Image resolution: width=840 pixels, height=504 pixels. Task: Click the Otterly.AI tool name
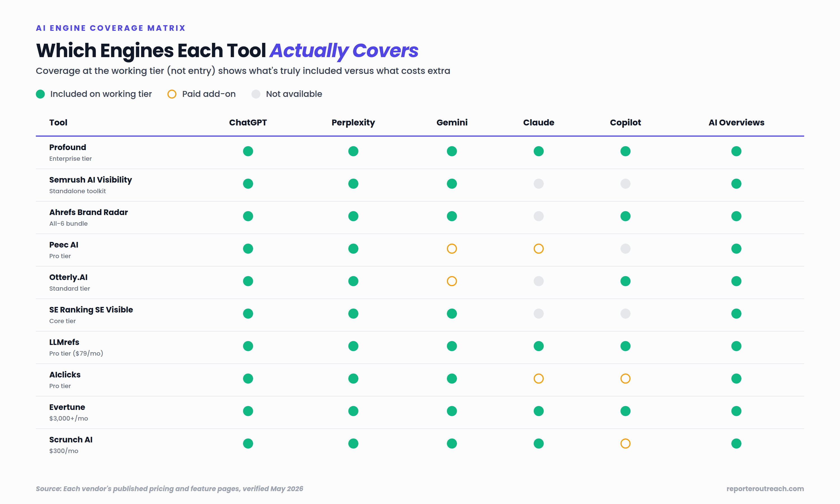68,277
